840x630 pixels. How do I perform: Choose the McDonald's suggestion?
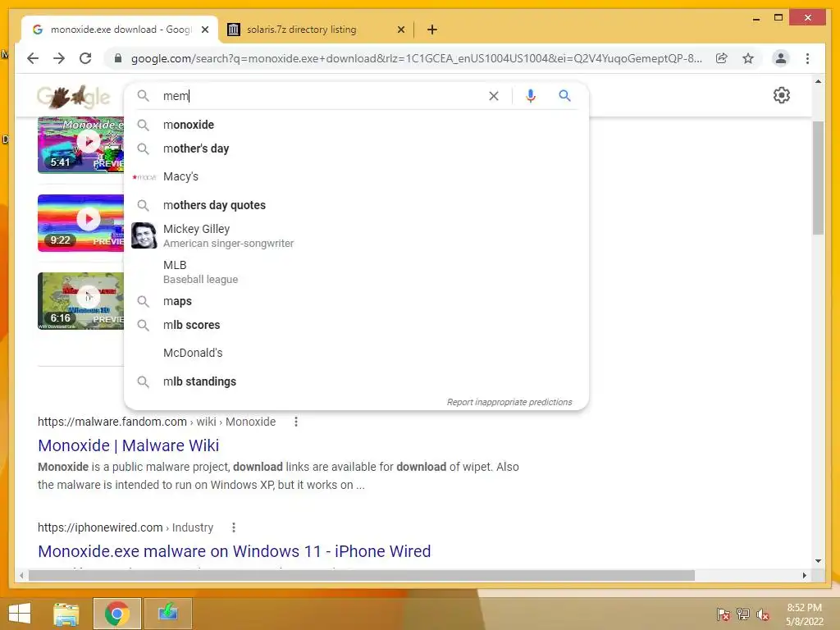click(356, 353)
